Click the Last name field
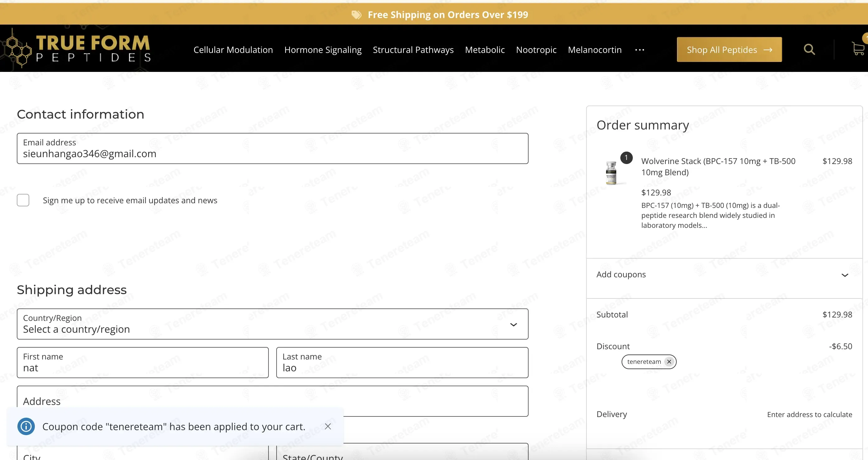The width and height of the screenshot is (868, 460). click(402, 363)
